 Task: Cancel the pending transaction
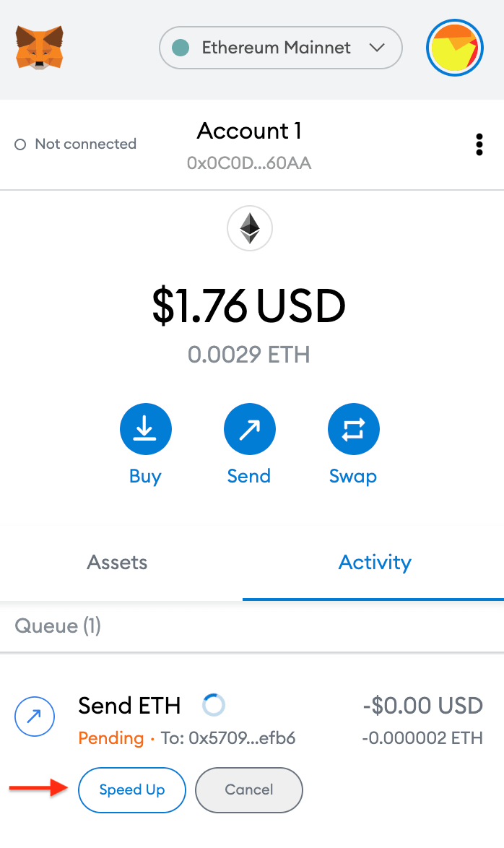[248, 790]
